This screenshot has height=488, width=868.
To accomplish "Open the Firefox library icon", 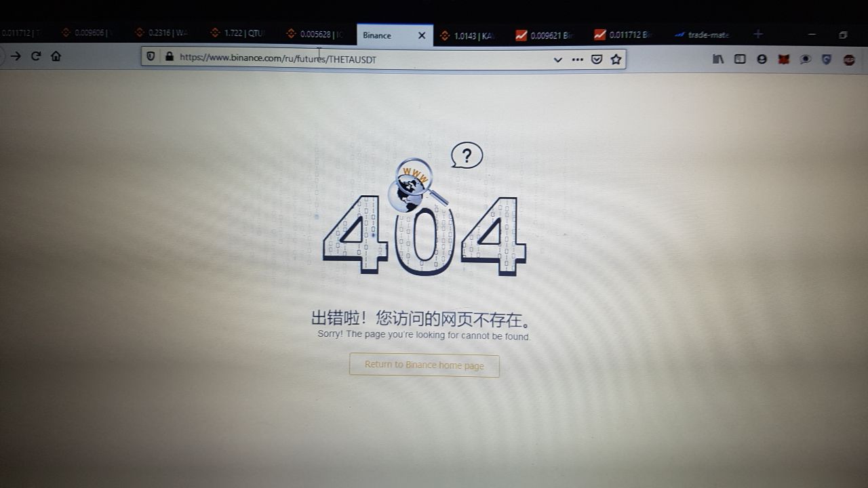I will click(718, 59).
